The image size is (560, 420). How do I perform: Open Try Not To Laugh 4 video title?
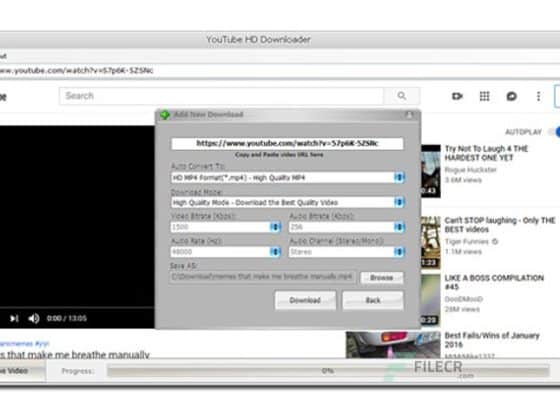[x=486, y=153]
